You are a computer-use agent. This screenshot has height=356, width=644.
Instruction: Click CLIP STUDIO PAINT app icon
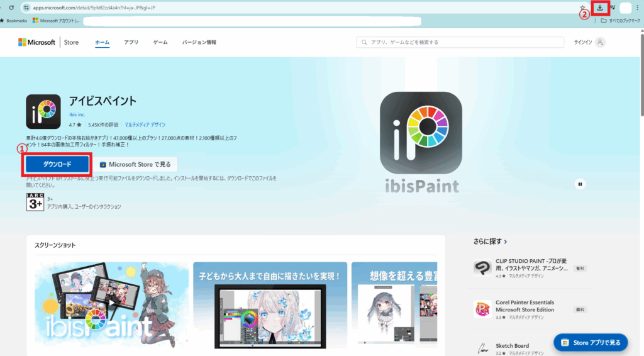482,268
